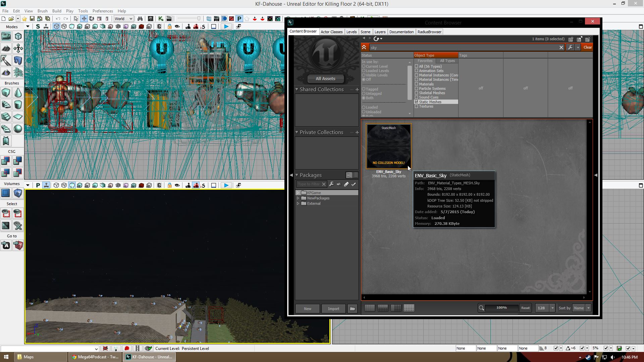
Task: Uncheck the Static Meshes filter
Action: [x=417, y=102]
